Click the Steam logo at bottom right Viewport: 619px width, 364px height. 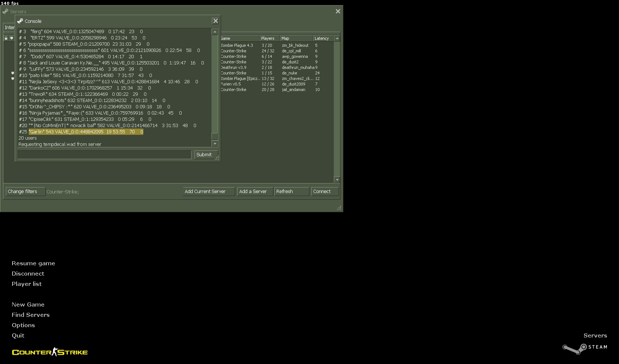(x=585, y=348)
